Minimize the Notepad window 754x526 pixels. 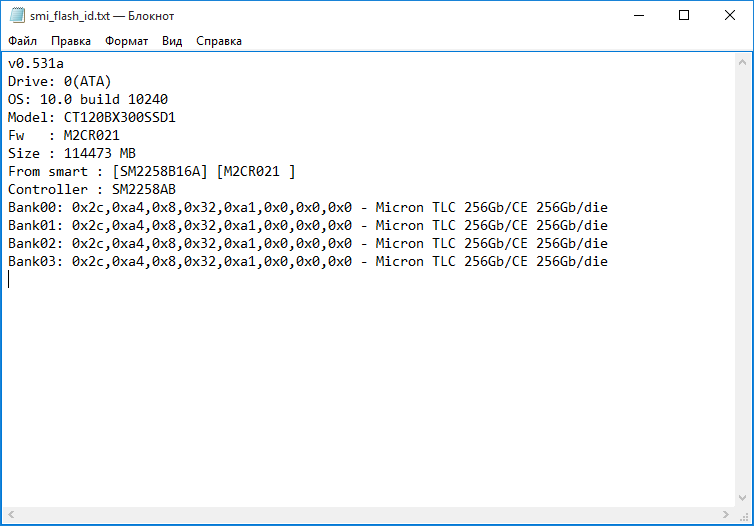639,15
